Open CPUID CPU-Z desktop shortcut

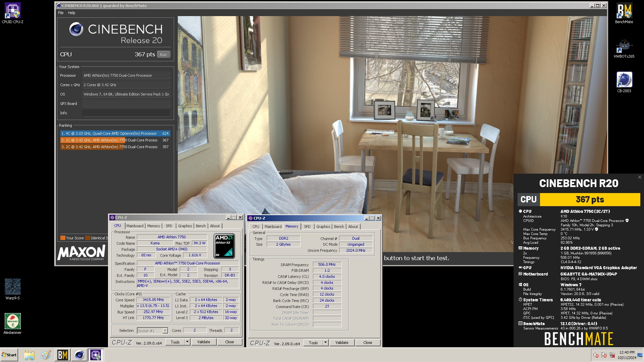(12, 13)
